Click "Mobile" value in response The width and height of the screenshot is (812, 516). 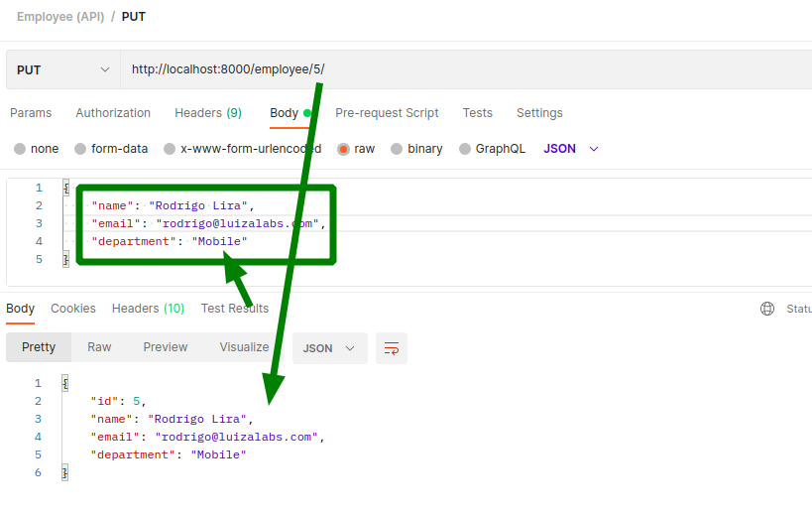[218, 454]
